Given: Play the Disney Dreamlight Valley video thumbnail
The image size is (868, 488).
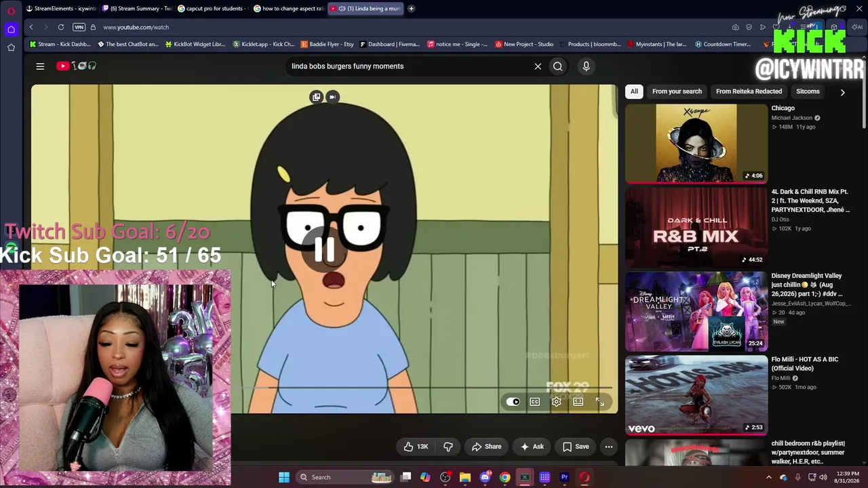Looking at the screenshot, I should pyautogui.click(x=696, y=311).
